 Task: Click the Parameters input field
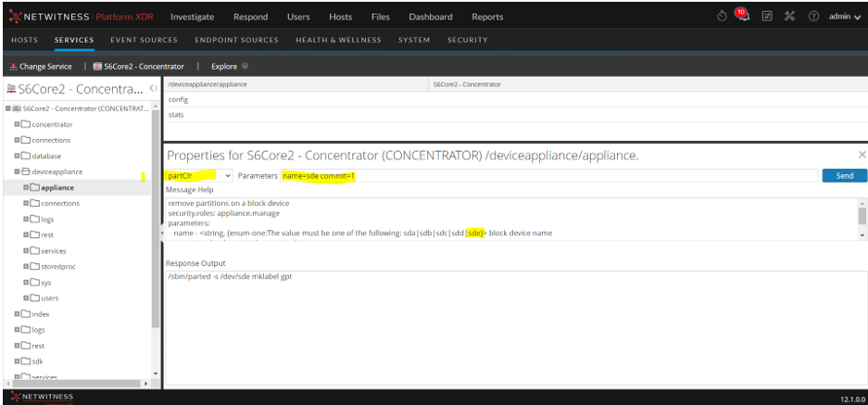pyautogui.click(x=548, y=176)
